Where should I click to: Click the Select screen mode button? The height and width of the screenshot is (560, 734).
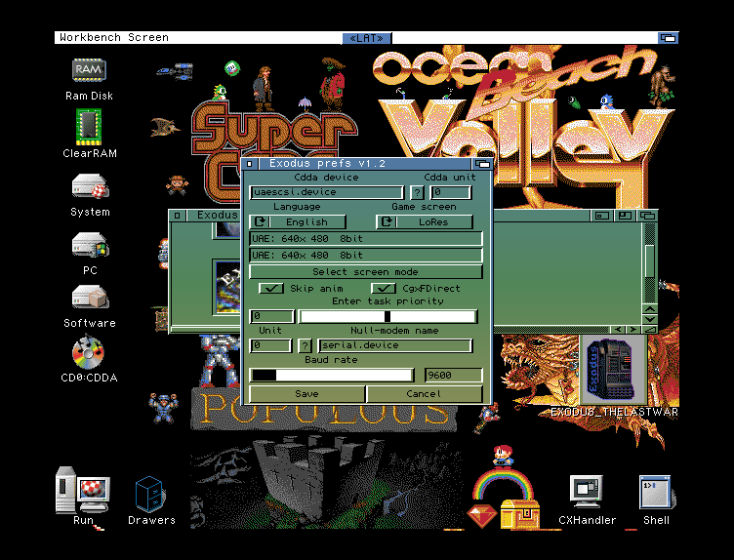[x=366, y=272]
